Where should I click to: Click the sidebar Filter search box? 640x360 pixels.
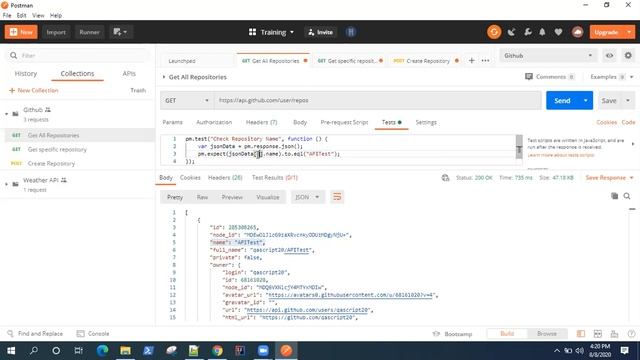click(78, 56)
